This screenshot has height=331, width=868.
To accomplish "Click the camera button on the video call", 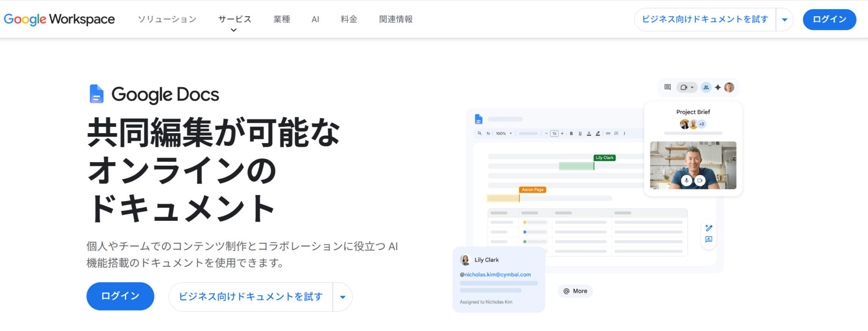I will coord(700,181).
